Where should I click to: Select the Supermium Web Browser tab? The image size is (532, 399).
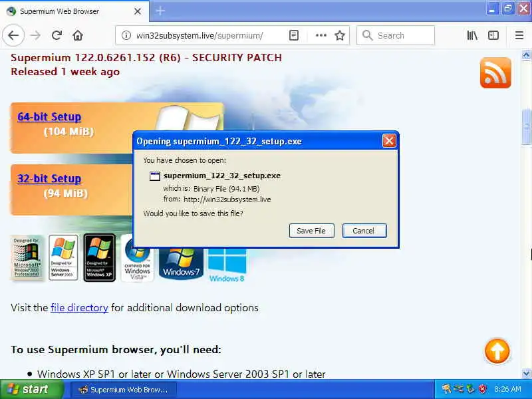[74, 11]
